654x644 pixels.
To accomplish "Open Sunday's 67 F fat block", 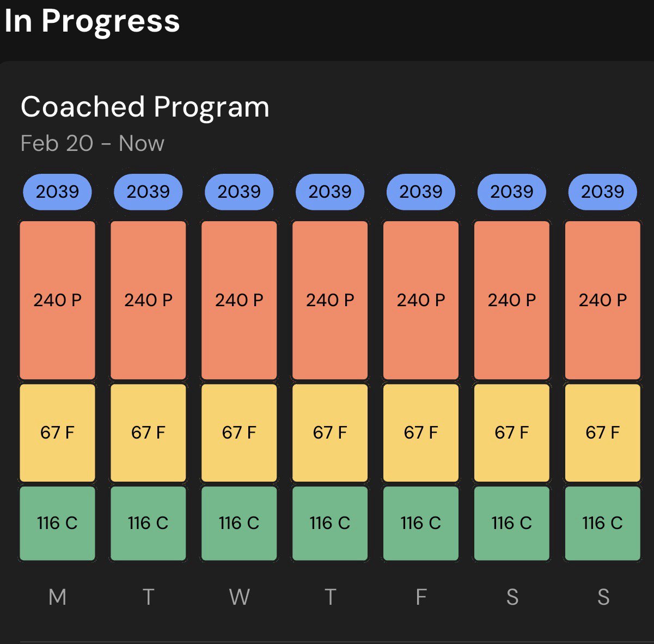I will (602, 433).
